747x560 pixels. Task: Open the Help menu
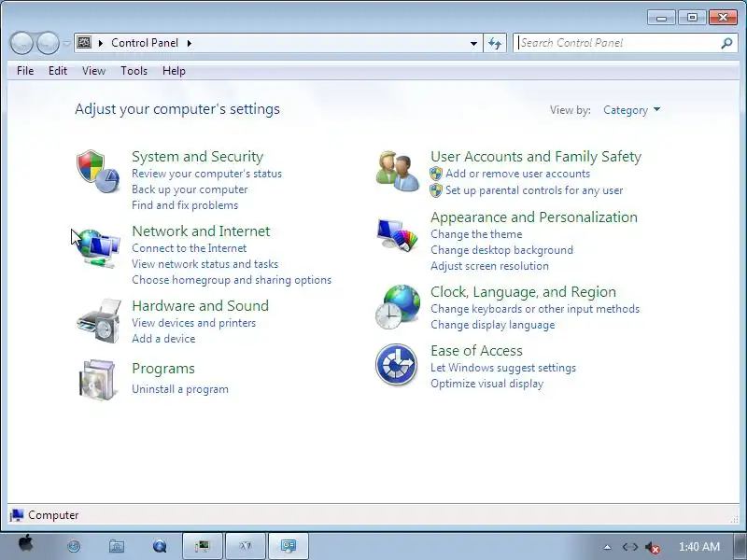174,71
